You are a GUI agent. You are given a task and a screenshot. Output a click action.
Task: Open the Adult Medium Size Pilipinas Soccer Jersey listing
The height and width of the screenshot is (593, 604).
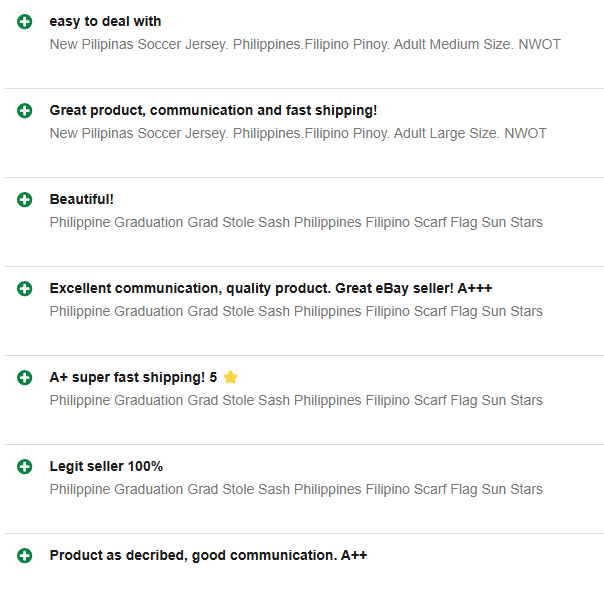(x=305, y=45)
